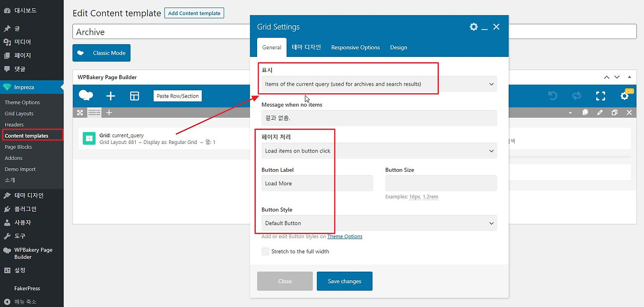Click the green Grid element icon
644x307 pixels.
89,138
